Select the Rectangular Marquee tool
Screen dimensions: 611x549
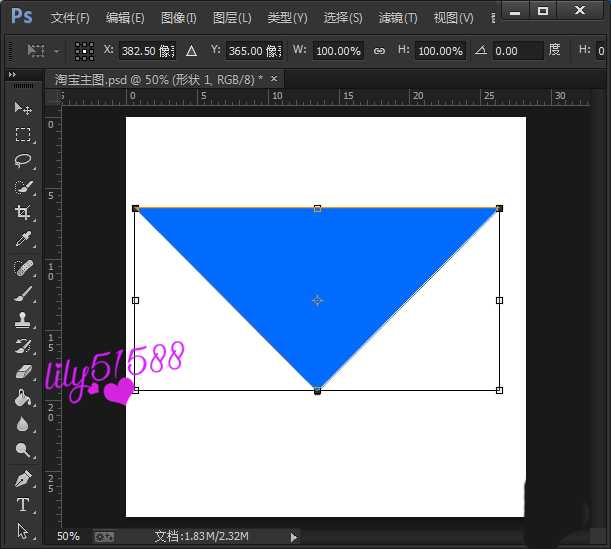pyautogui.click(x=23, y=135)
